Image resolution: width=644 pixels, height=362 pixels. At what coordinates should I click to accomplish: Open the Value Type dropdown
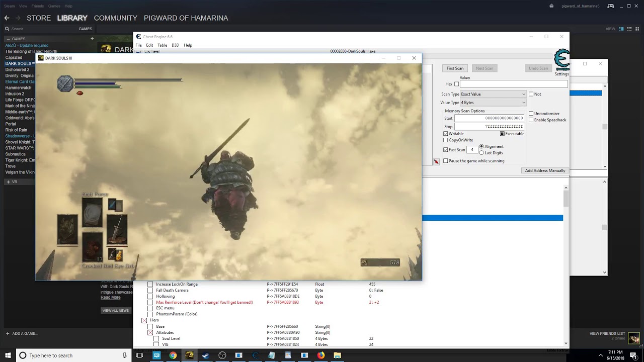coord(493,103)
